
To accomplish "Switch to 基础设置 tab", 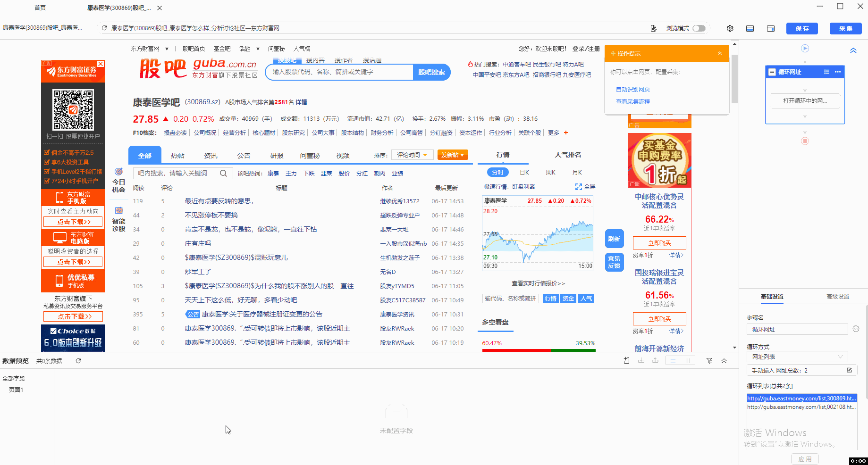I will pyautogui.click(x=772, y=297).
